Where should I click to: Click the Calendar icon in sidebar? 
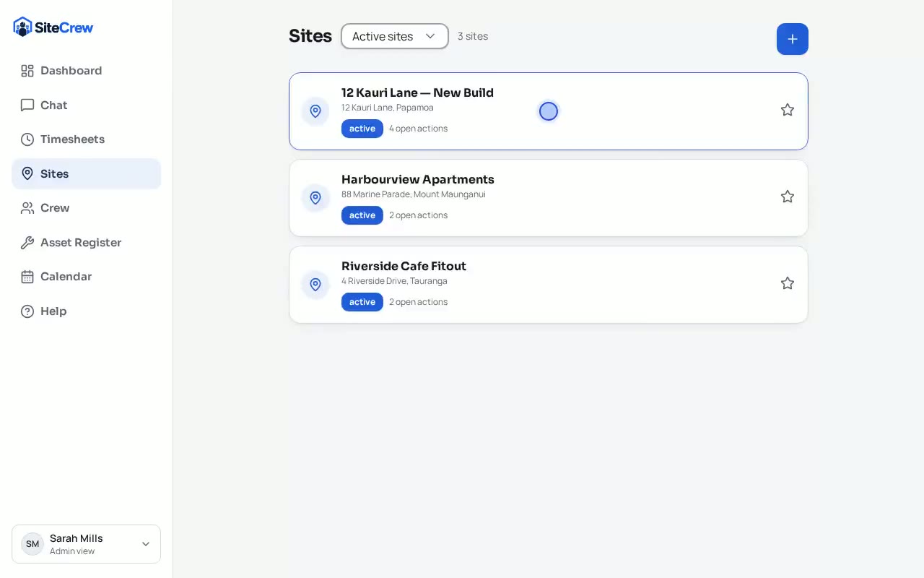pyautogui.click(x=27, y=277)
